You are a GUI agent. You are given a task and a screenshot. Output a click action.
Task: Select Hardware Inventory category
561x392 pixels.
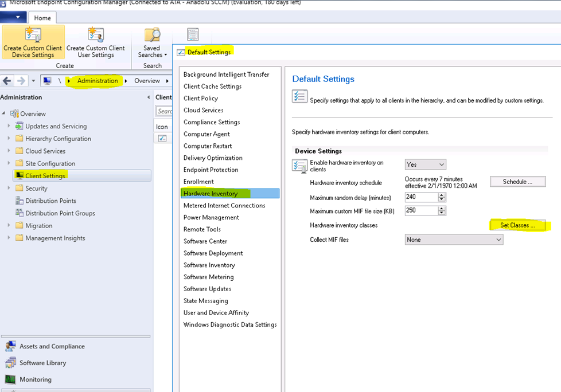click(x=230, y=193)
